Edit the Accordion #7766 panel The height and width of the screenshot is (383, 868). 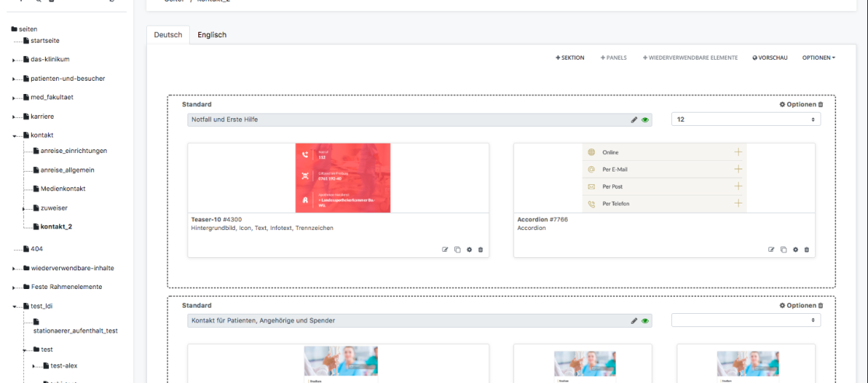pyautogui.click(x=771, y=250)
